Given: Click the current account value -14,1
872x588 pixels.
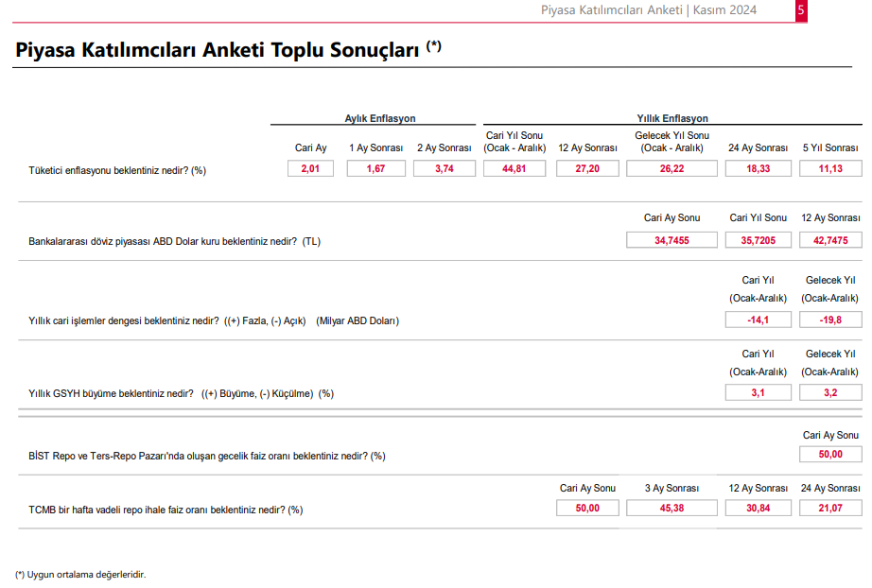Looking at the screenshot, I should coord(758,320).
